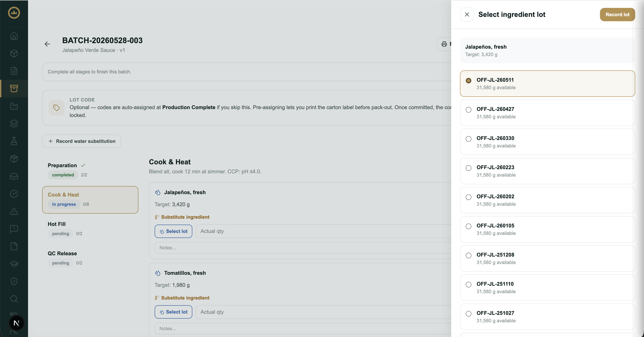
Task: Open the QC Release stage
Action: 90,258
